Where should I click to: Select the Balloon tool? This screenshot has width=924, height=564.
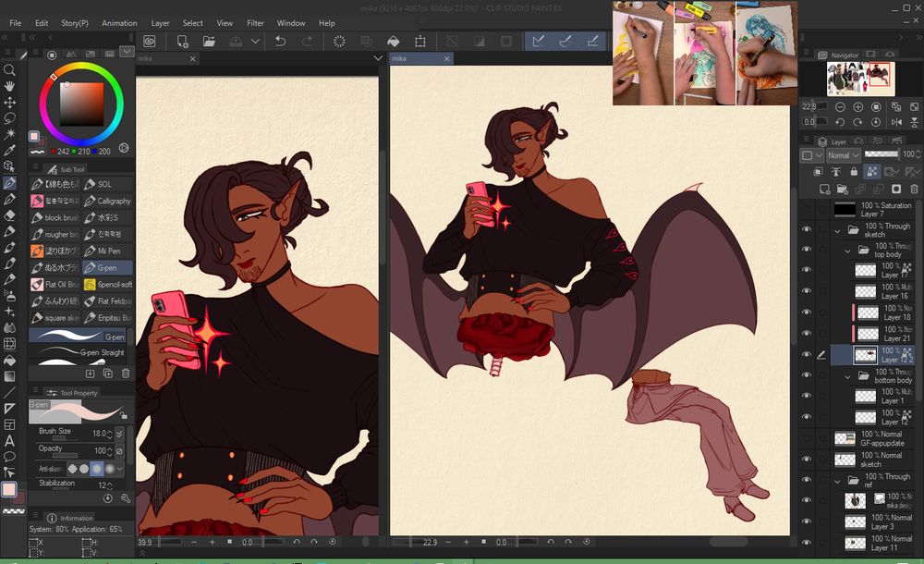pos(9,456)
